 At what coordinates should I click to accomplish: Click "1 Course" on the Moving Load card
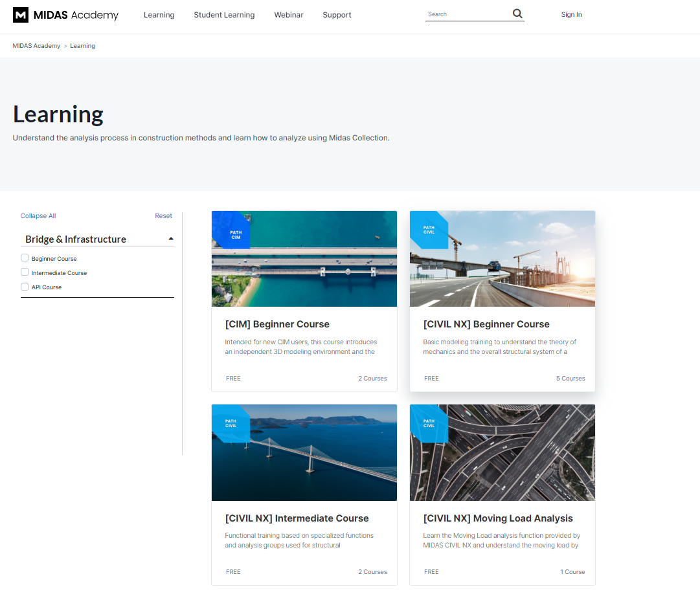pos(572,572)
